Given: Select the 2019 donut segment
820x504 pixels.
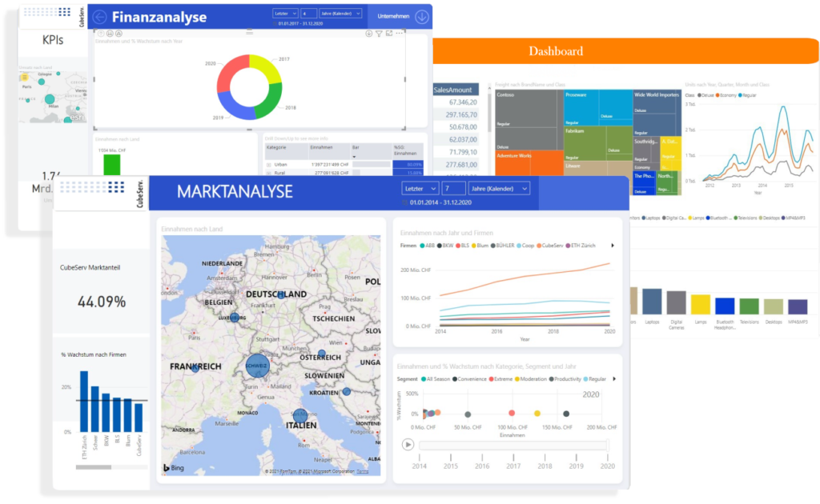Looking at the screenshot, I should [x=234, y=106].
